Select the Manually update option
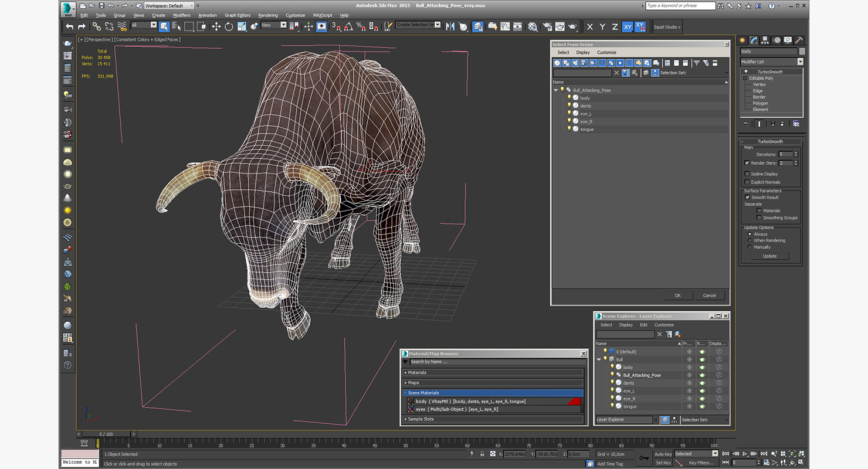868x469 pixels. point(750,247)
